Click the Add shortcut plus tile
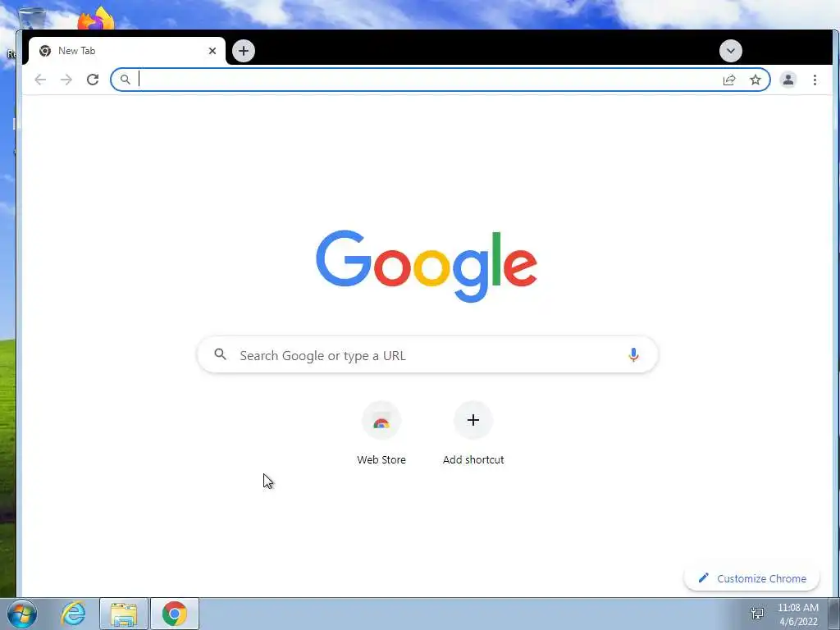 pos(473,420)
